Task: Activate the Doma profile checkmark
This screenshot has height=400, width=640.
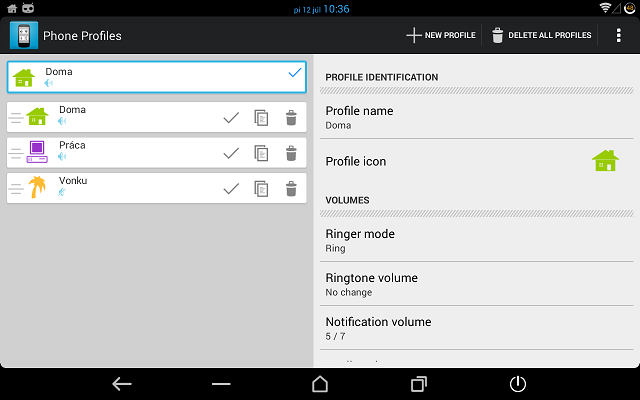Action: [x=231, y=118]
